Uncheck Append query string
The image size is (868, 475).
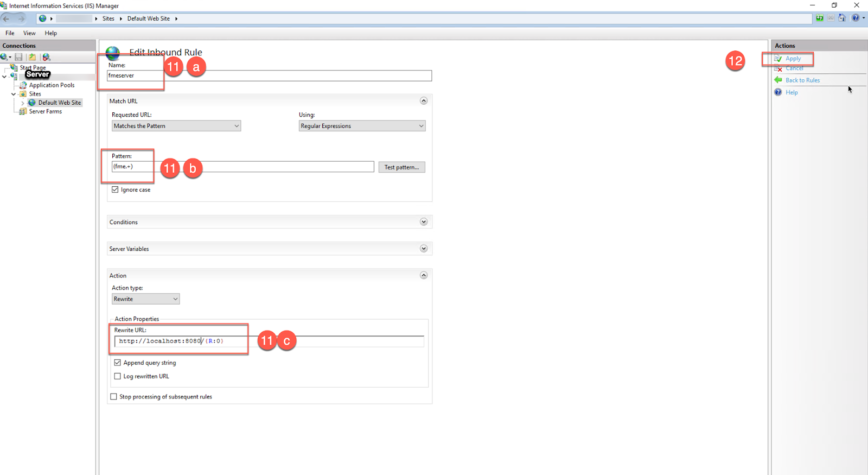pyautogui.click(x=117, y=363)
